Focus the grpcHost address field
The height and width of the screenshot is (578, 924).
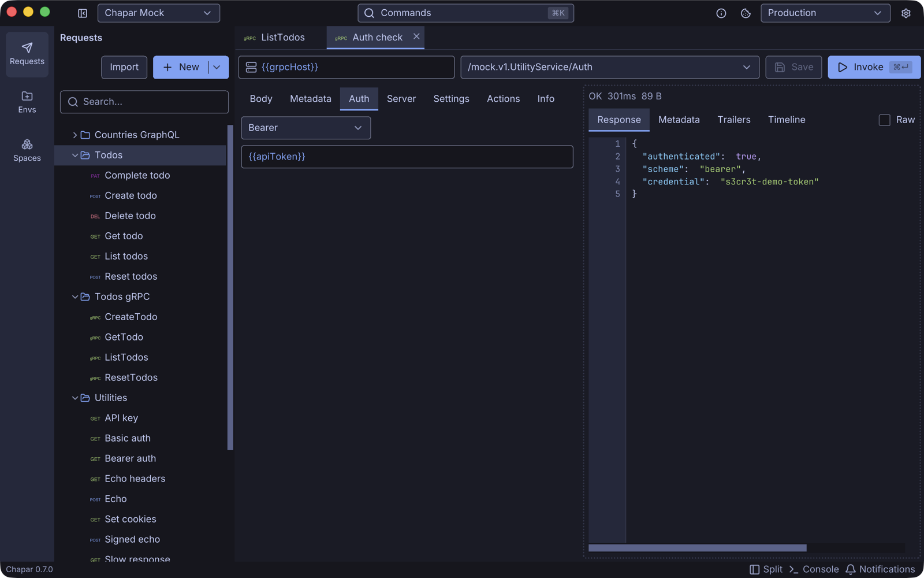tap(348, 67)
